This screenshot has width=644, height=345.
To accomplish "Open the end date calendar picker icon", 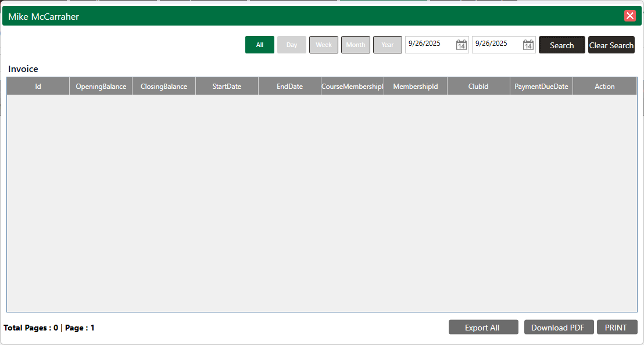I will pos(528,45).
